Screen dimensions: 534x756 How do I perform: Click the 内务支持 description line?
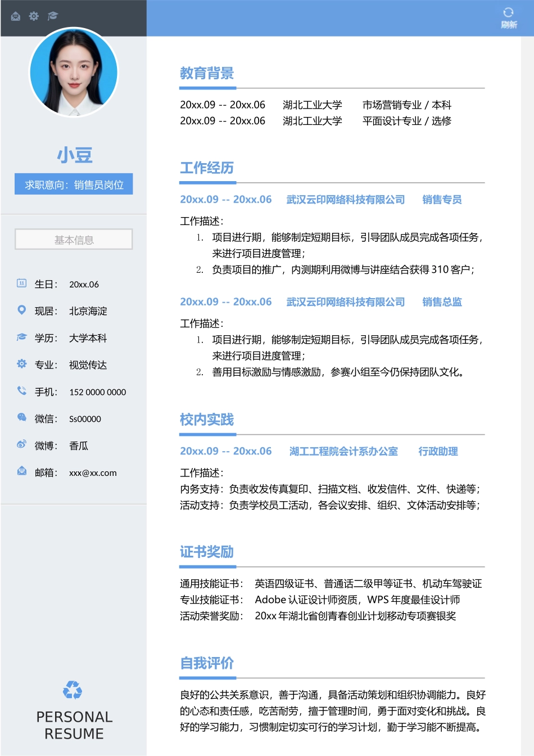[331, 489]
